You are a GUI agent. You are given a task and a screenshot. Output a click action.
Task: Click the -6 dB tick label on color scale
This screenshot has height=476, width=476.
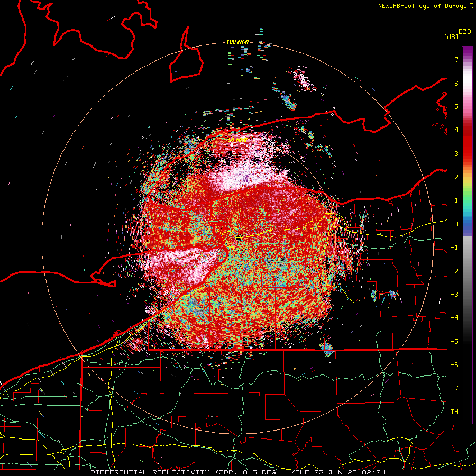(454, 365)
